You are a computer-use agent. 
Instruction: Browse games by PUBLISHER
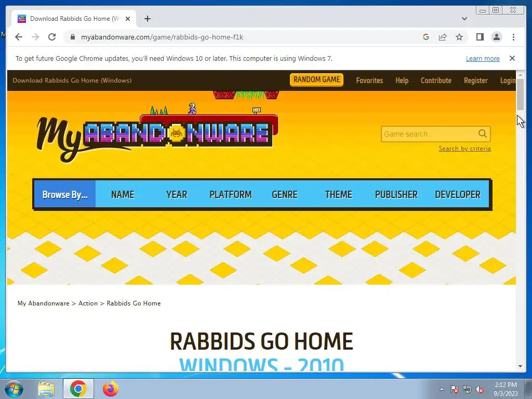396,194
